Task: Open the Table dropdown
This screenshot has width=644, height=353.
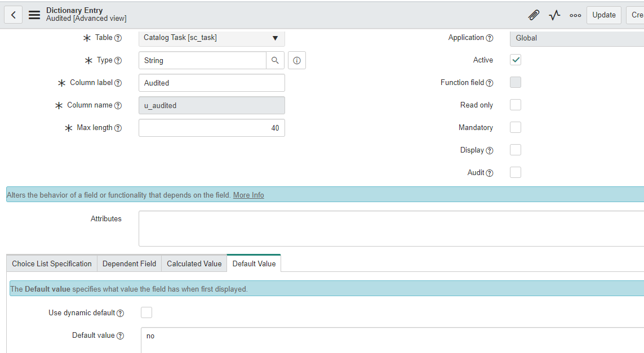Action: 211,38
